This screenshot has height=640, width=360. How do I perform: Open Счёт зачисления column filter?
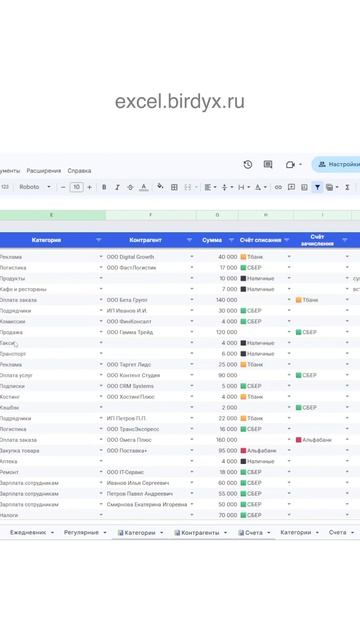point(345,240)
